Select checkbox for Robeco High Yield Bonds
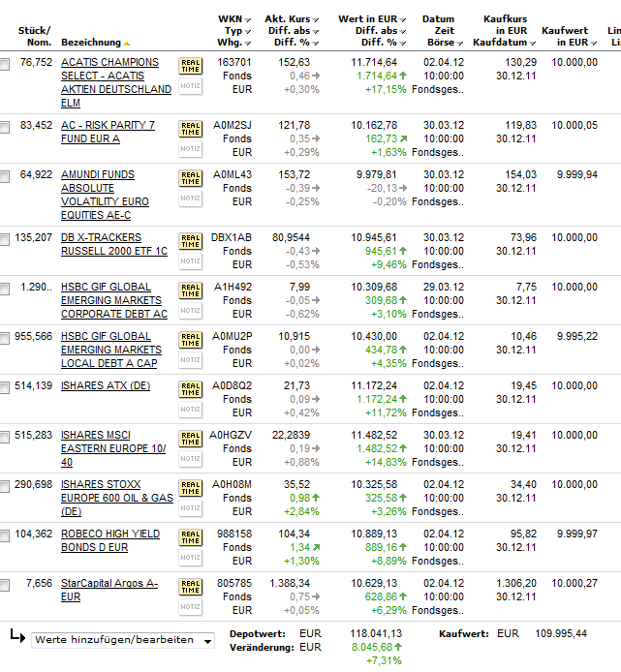This screenshot has height=672, width=621. 4,535
